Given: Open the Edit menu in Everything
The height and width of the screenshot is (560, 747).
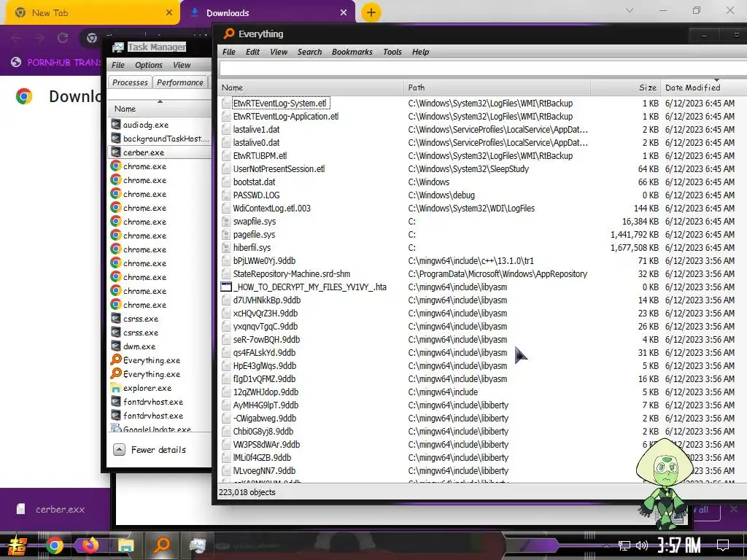Looking at the screenshot, I should click(x=252, y=52).
